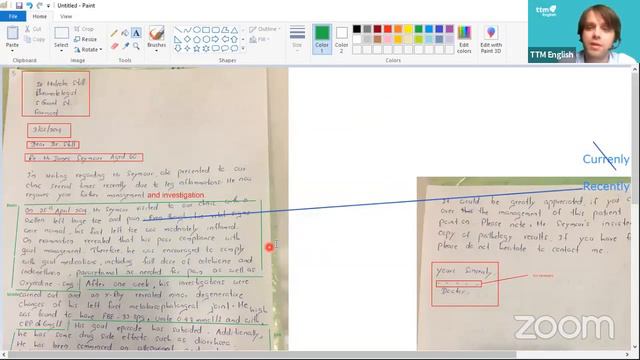Click the vertical scrollbar up arrow
640x360 pixels.
tap(635, 70)
